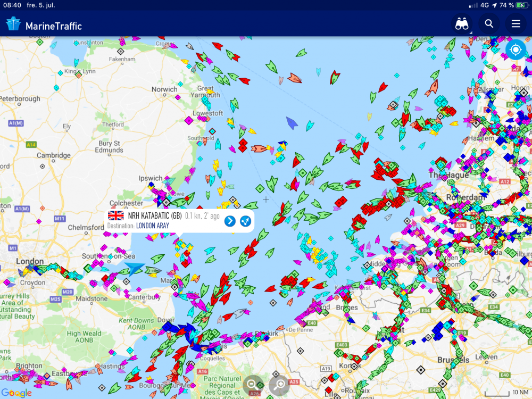This screenshot has height=399, width=532.
Task: Tap the London city label
Action: (x=30, y=261)
